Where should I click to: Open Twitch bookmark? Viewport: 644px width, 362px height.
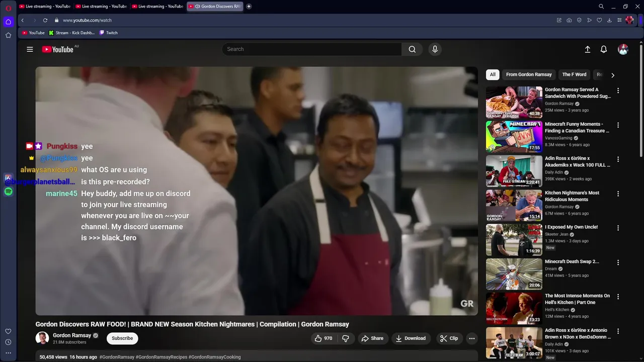[x=108, y=33]
